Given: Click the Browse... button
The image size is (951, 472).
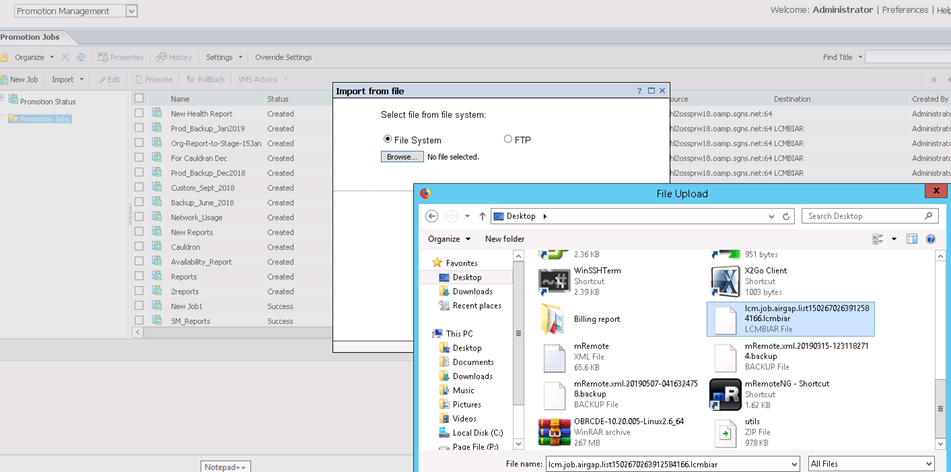Looking at the screenshot, I should click(401, 157).
